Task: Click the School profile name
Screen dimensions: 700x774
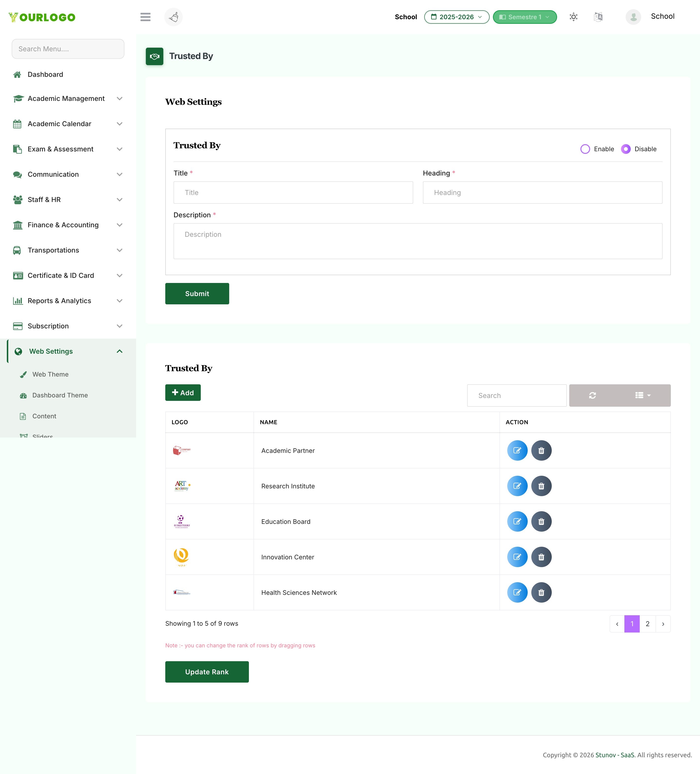Action: 663,16
